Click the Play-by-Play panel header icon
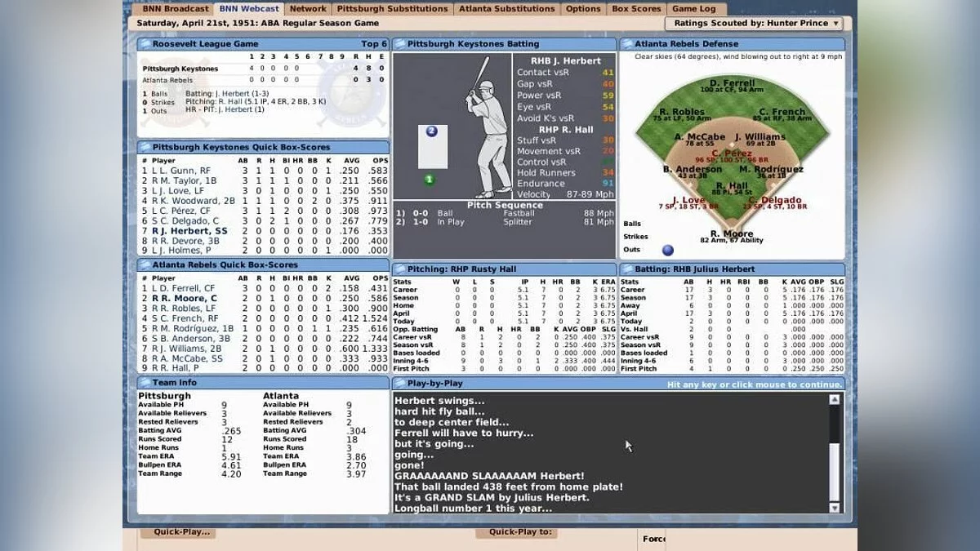This screenshot has height=551, width=980. pos(399,382)
